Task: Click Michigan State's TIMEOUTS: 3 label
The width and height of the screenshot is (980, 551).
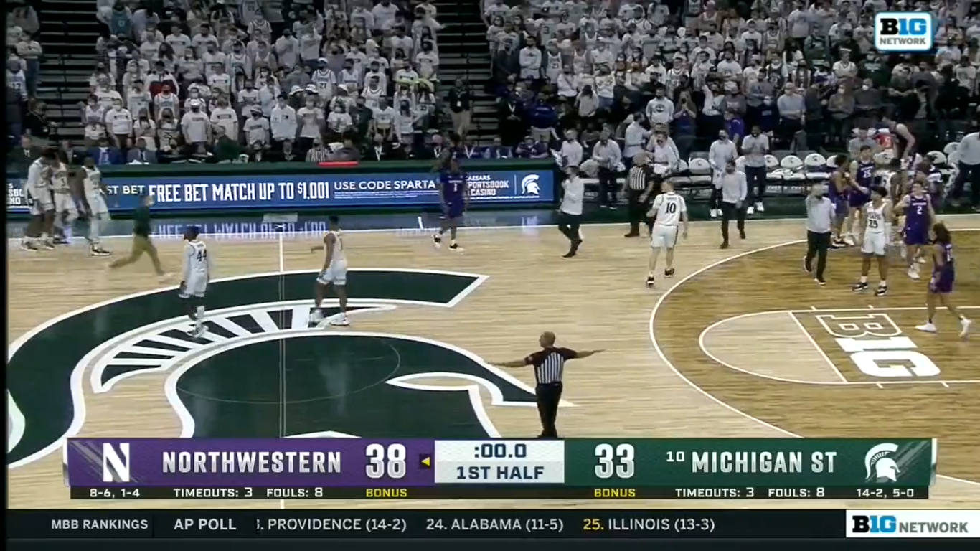Action: tap(715, 493)
